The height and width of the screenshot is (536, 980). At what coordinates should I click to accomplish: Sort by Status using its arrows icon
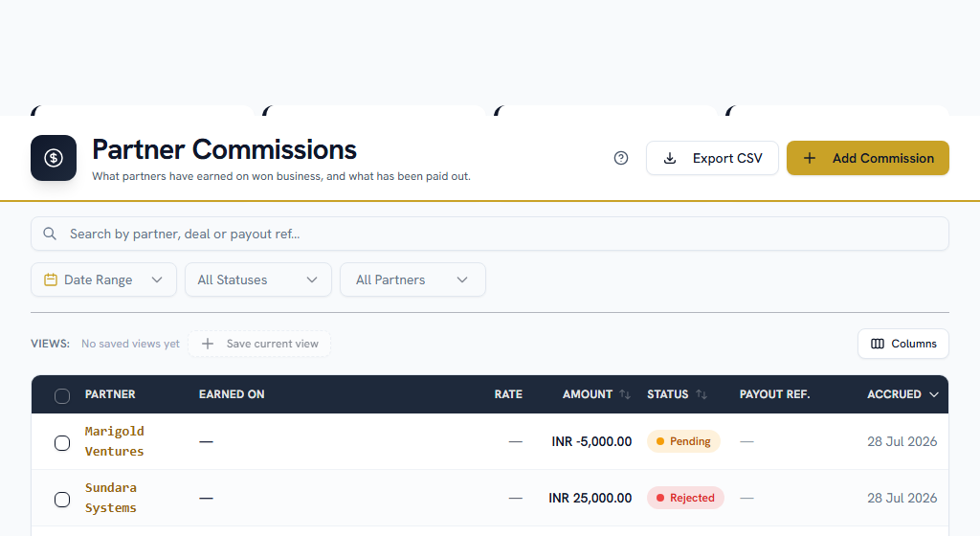(702, 394)
